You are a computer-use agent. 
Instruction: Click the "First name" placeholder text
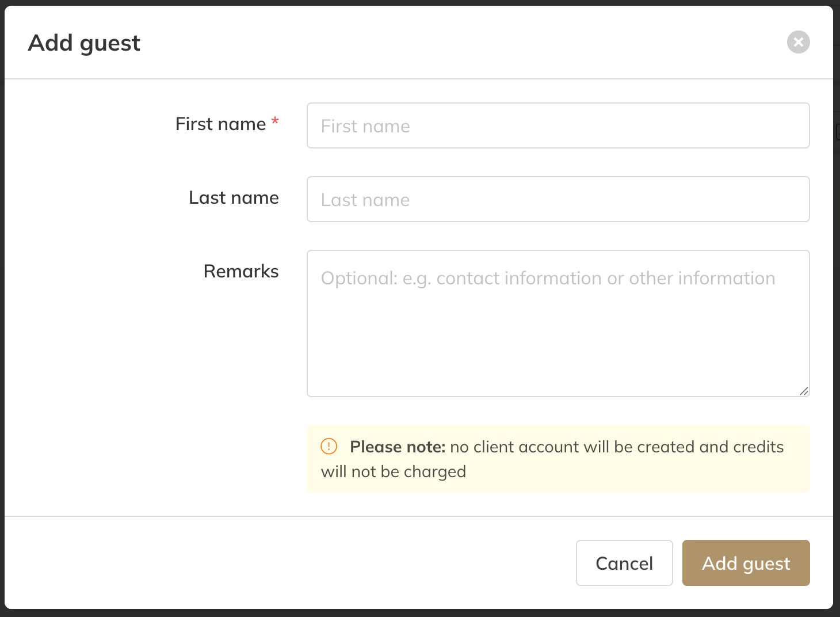point(365,126)
